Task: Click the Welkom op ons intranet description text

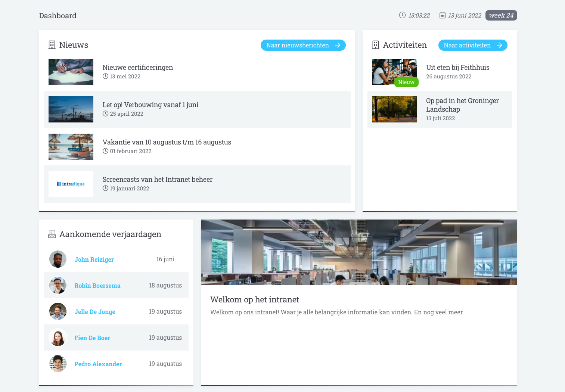Action: [x=337, y=312]
